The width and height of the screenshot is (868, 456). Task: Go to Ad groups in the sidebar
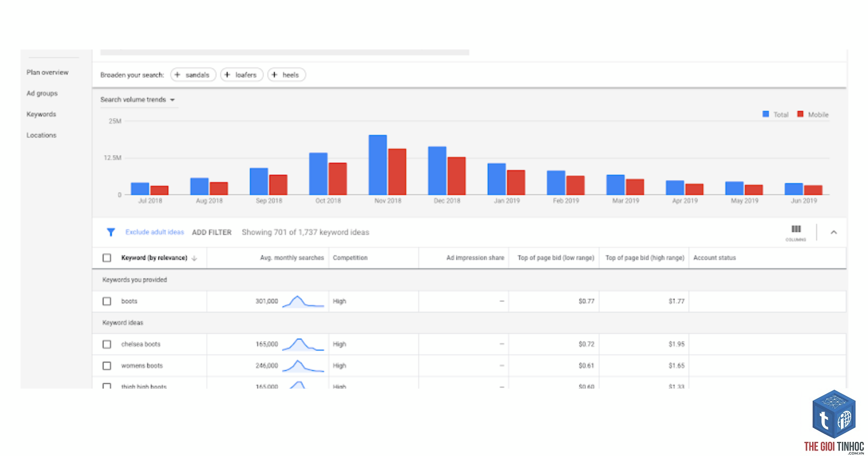[x=42, y=93]
